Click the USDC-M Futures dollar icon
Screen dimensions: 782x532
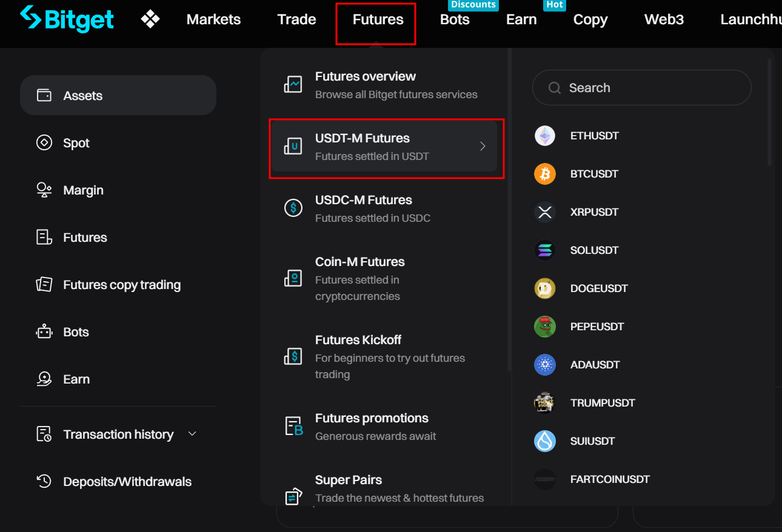[293, 208]
